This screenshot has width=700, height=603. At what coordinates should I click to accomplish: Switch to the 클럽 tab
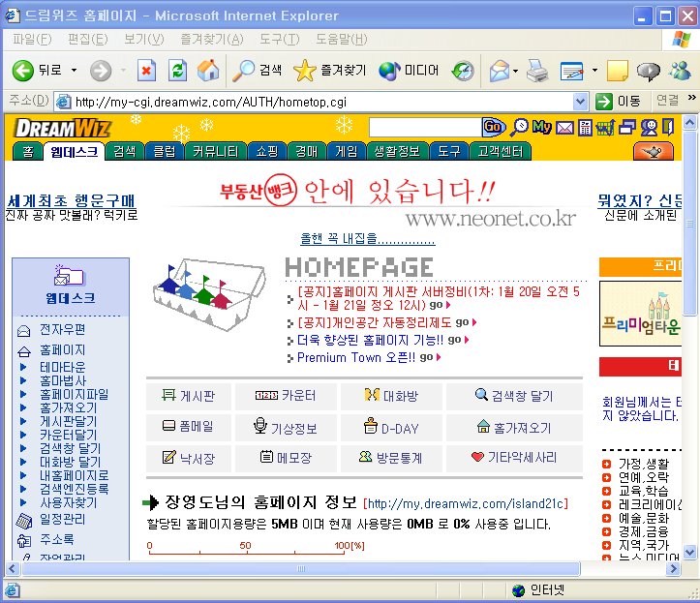click(x=165, y=152)
